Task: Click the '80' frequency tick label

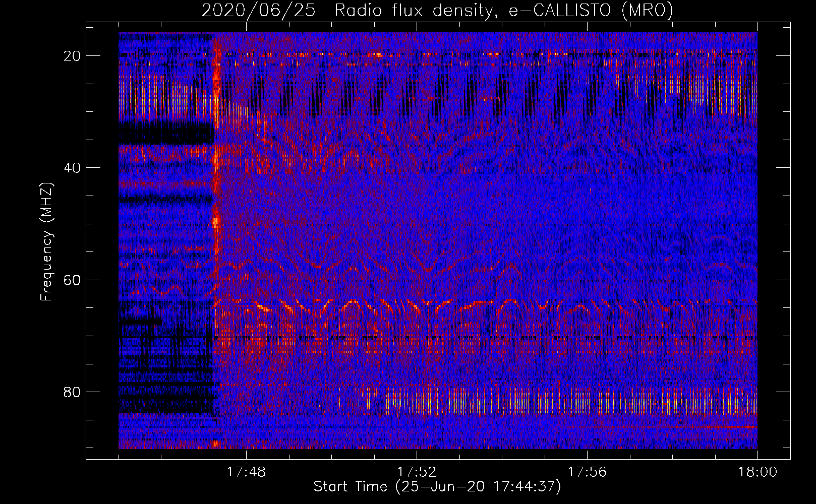Action: [x=72, y=392]
